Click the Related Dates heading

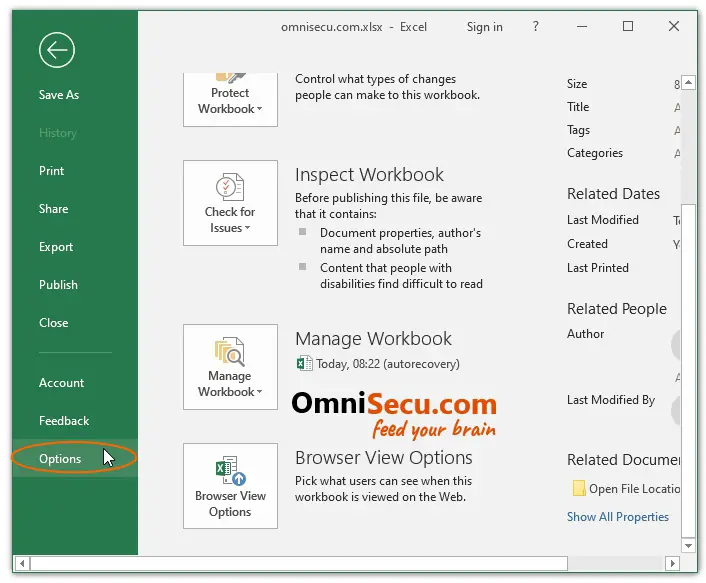click(x=613, y=194)
